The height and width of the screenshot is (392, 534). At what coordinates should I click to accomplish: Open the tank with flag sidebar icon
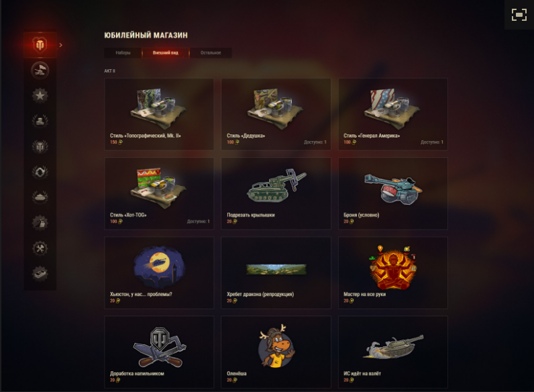click(40, 70)
